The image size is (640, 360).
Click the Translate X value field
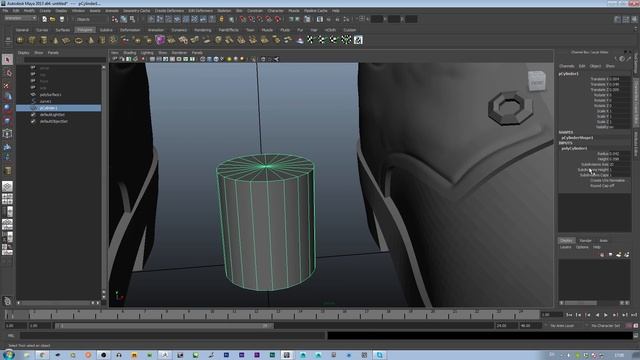(620, 79)
